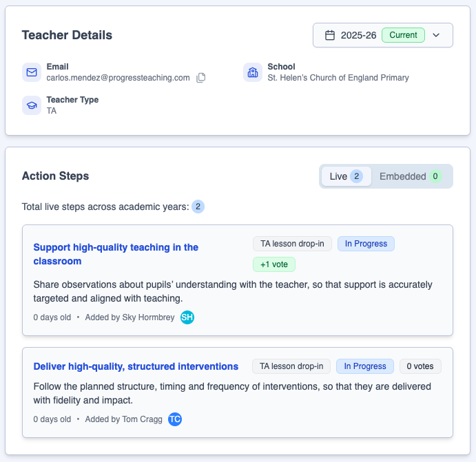Viewport: 476px width, 462px height.
Task: Expand year selector using chevron arrow
Action: (436, 35)
